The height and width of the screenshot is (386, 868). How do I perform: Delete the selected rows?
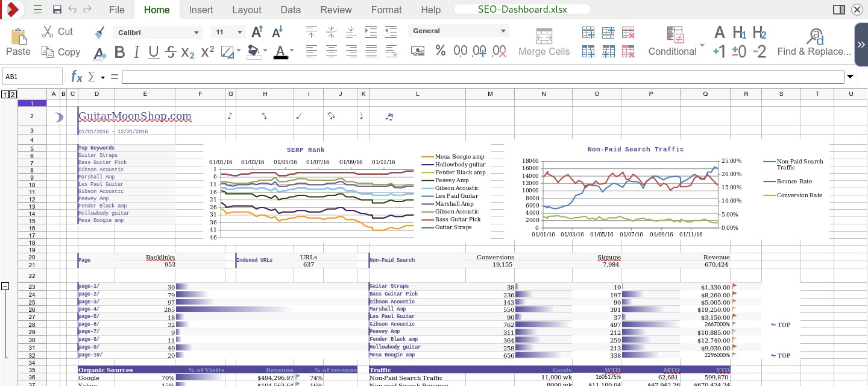628,33
